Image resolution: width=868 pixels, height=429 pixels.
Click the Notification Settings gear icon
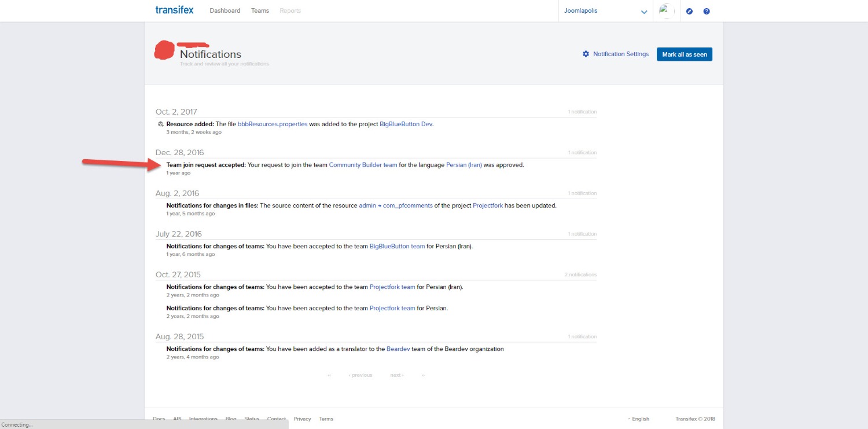click(586, 54)
